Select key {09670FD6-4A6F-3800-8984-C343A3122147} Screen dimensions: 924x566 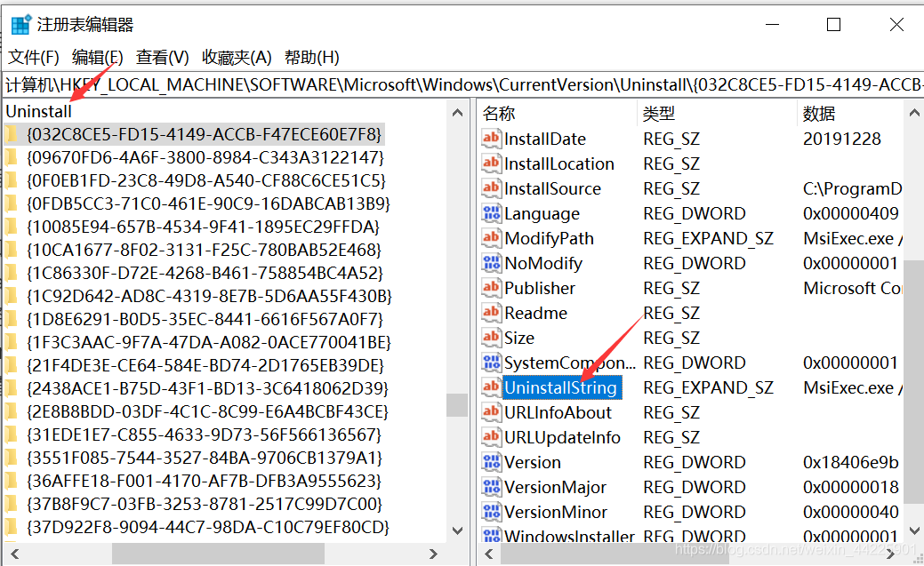(205, 157)
